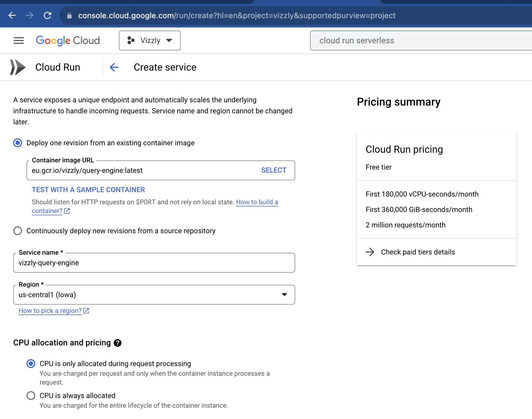The height and width of the screenshot is (419, 532).
Task: Select Continuously deploy from source repository
Action: 18,231
